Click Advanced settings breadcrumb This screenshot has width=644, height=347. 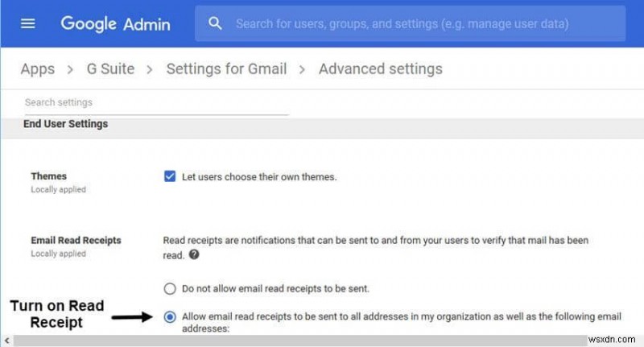point(381,69)
